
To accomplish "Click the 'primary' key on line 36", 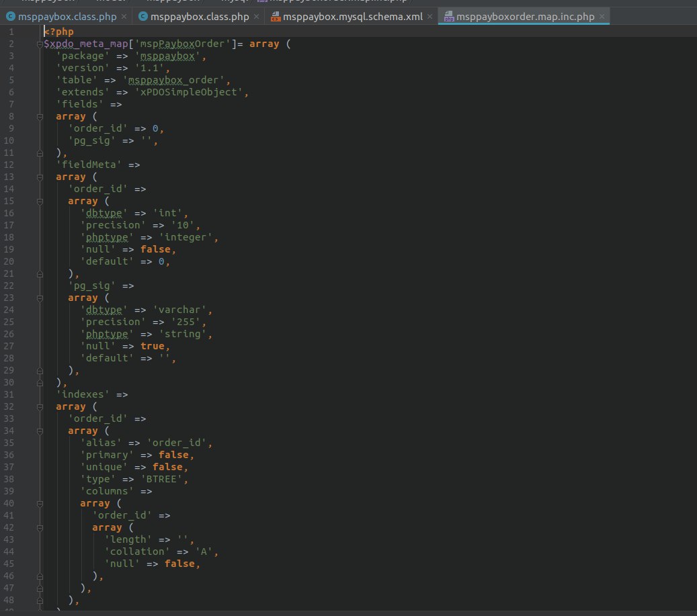I will [107, 455].
